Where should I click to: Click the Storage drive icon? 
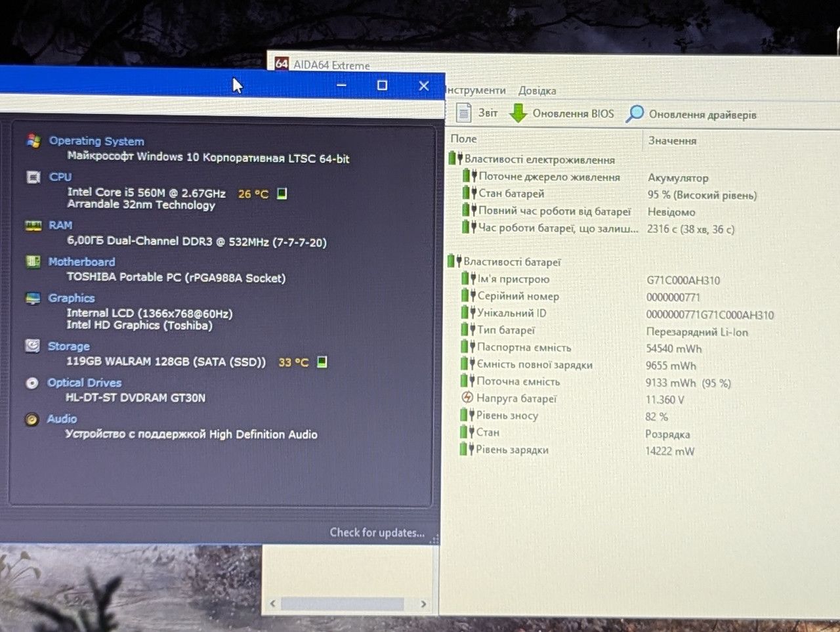pyautogui.click(x=32, y=346)
